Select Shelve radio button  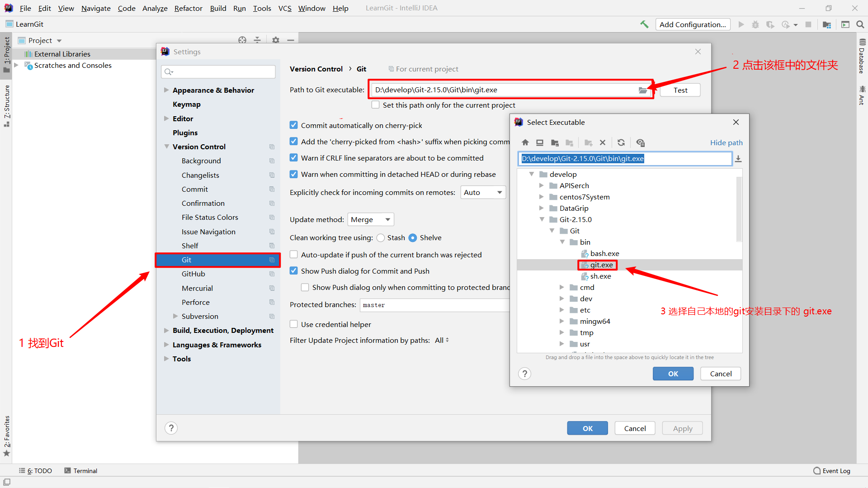413,238
